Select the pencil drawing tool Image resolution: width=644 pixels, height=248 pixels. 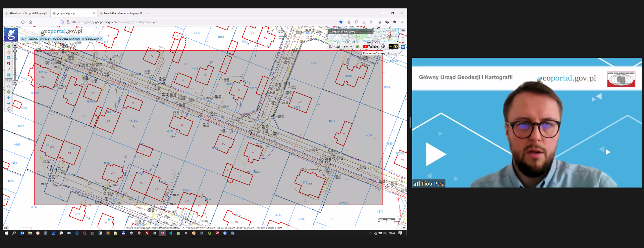[9, 69]
